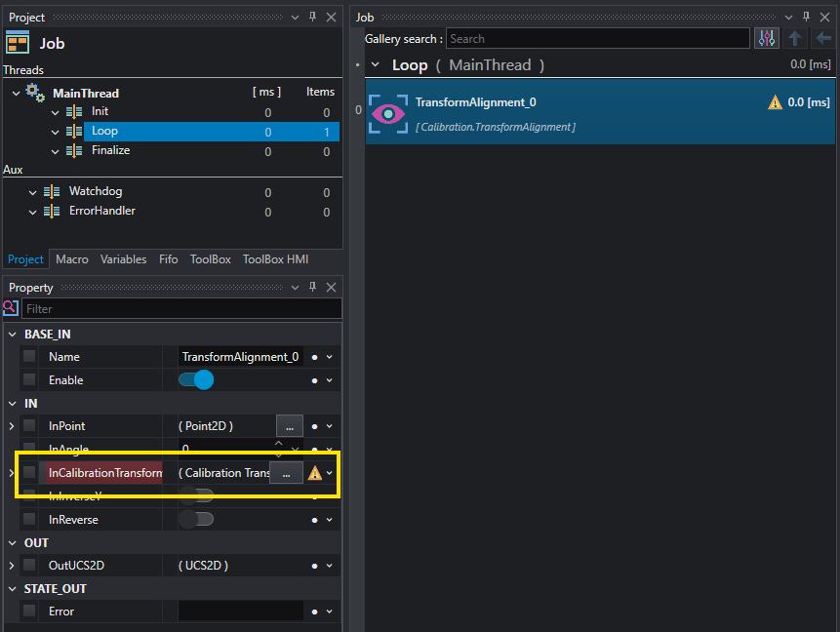Collapse the MainThread tree node

pyautogui.click(x=16, y=94)
